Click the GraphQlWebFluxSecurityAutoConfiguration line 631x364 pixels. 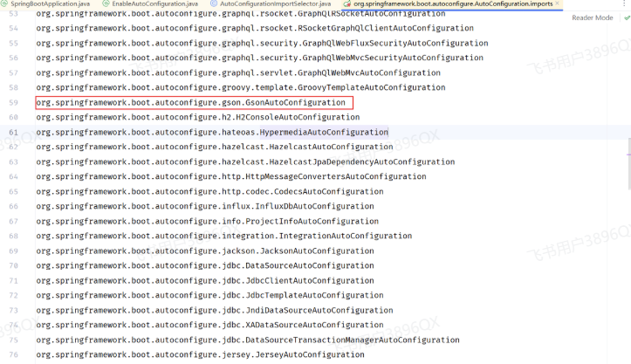coord(262,43)
